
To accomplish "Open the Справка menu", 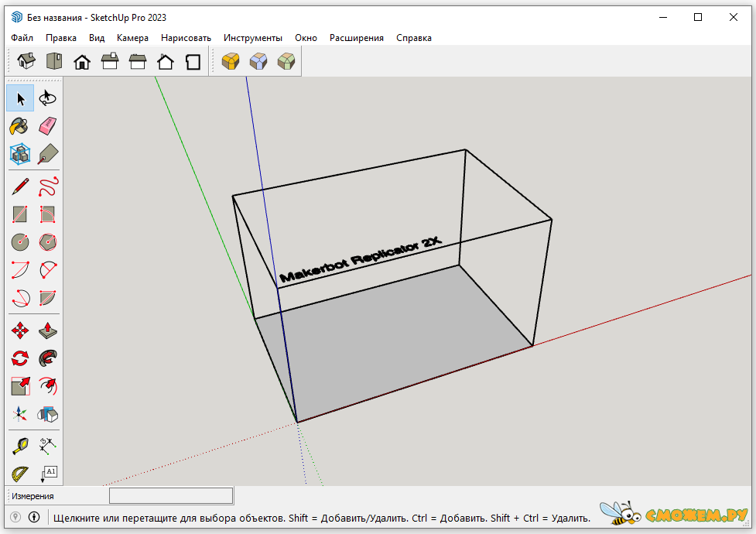I will pos(414,38).
